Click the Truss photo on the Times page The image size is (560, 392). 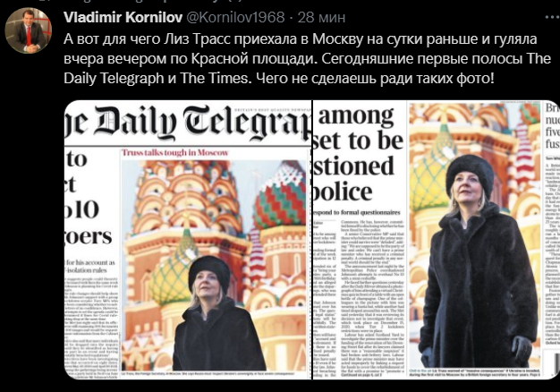tap(475, 235)
